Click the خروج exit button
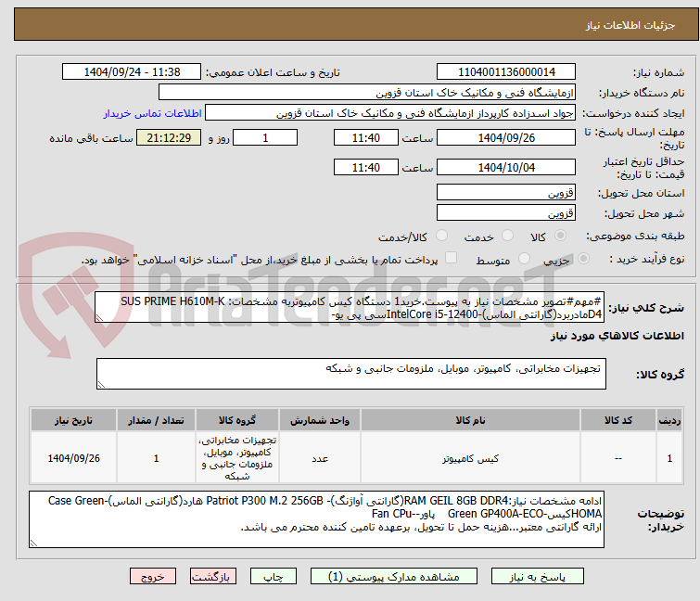700x601 pixels. pyautogui.click(x=152, y=576)
